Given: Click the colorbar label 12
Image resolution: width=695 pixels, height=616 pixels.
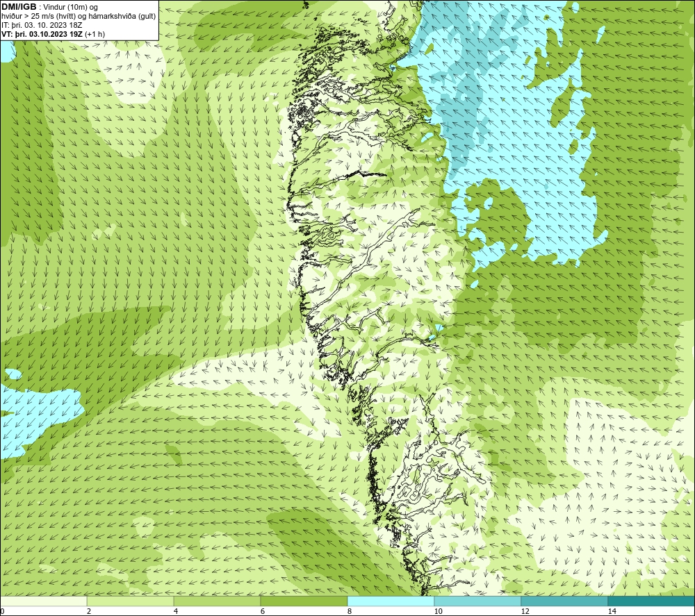Looking at the screenshot, I should click(x=525, y=611).
